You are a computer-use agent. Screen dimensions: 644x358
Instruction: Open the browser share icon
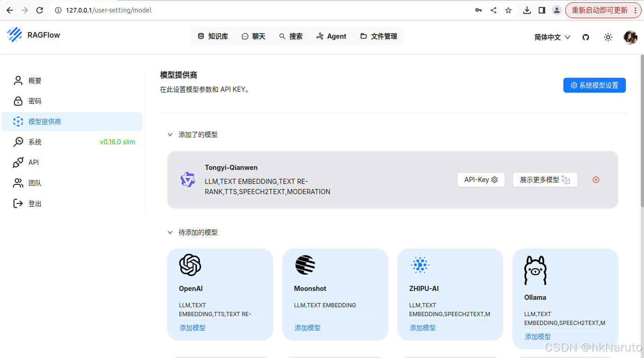[493, 10]
